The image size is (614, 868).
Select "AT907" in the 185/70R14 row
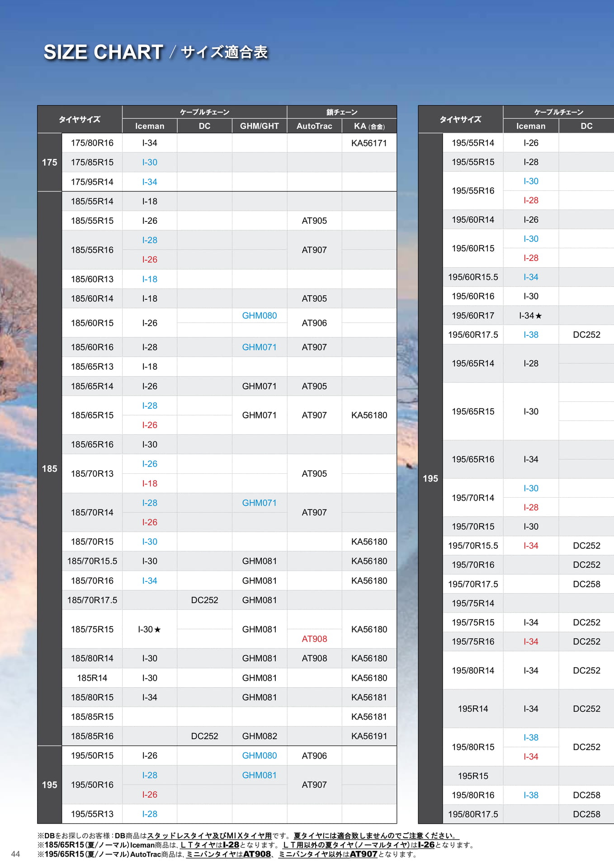(314, 512)
